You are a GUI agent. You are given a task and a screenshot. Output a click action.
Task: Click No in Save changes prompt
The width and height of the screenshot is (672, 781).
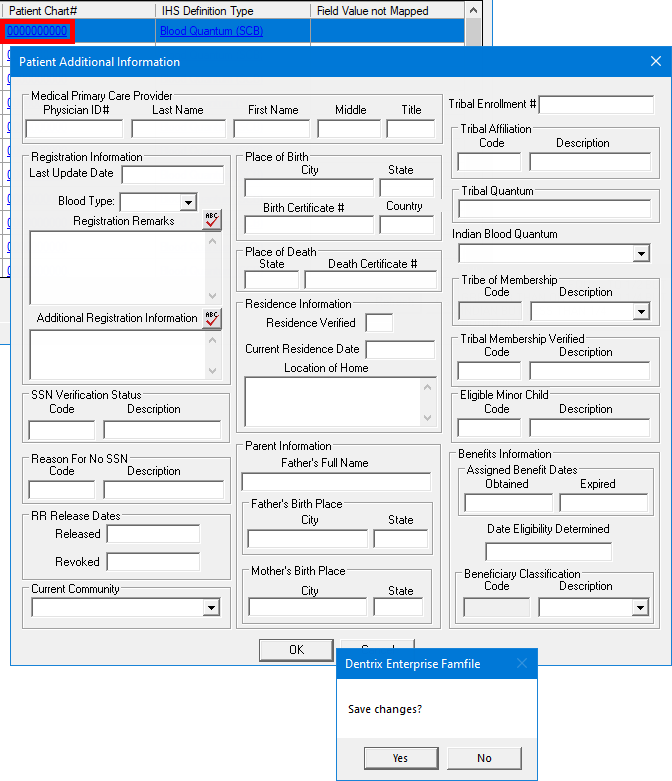pos(484,758)
